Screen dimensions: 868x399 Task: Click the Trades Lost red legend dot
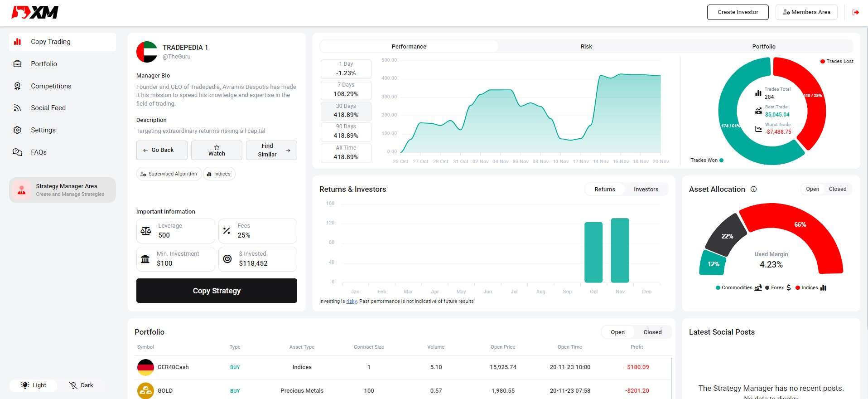[x=823, y=61]
